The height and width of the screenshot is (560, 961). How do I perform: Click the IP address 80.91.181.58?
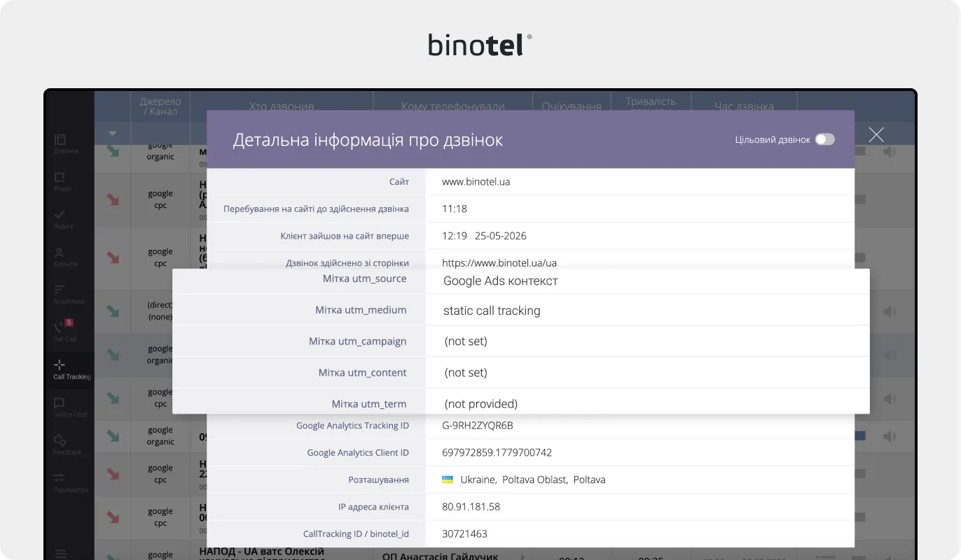pos(471,507)
